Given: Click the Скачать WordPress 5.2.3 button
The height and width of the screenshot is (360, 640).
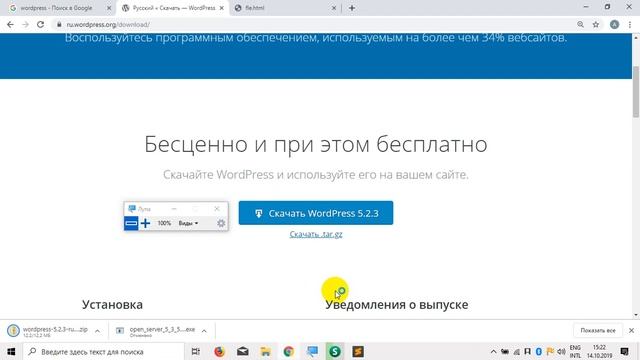Looking at the screenshot, I should pos(316,213).
